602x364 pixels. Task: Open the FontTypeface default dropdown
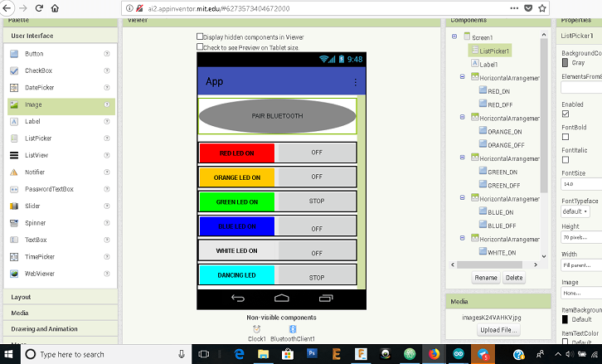pos(575,211)
